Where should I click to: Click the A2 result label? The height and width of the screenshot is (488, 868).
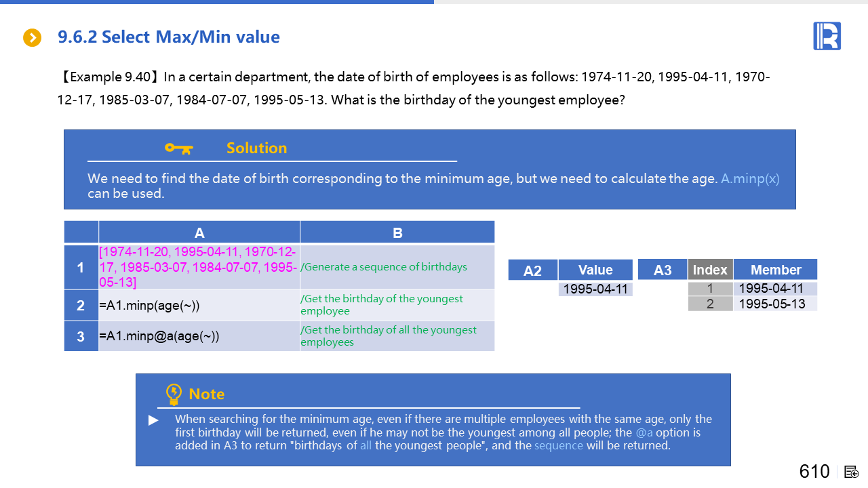[533, 270]
